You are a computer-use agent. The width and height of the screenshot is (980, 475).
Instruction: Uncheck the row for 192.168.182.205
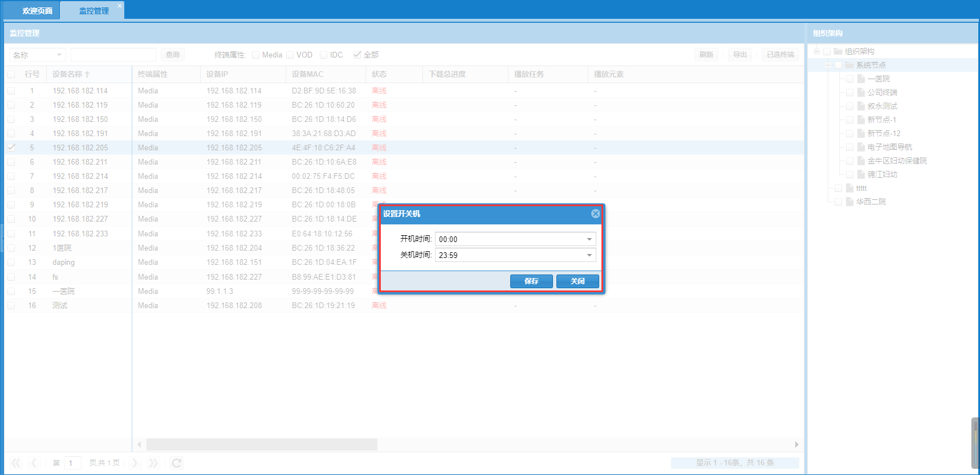[x=11, y=148]
